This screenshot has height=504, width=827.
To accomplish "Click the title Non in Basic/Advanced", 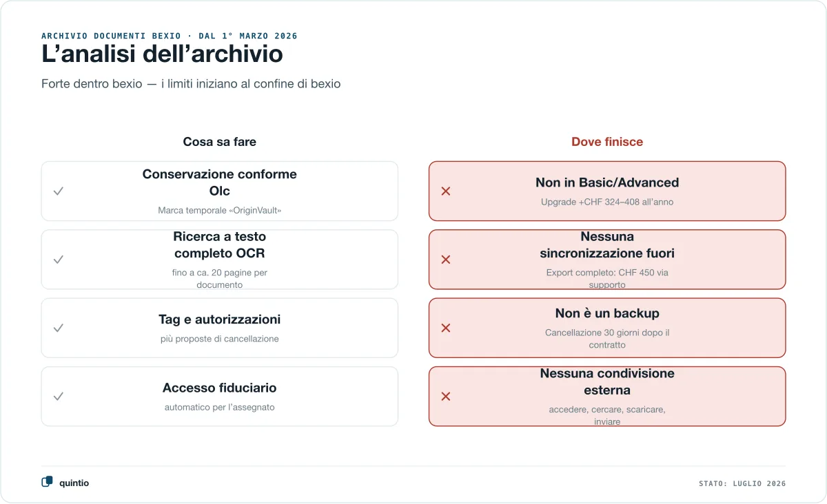I will pyautogui.click(x=607, y=182).
